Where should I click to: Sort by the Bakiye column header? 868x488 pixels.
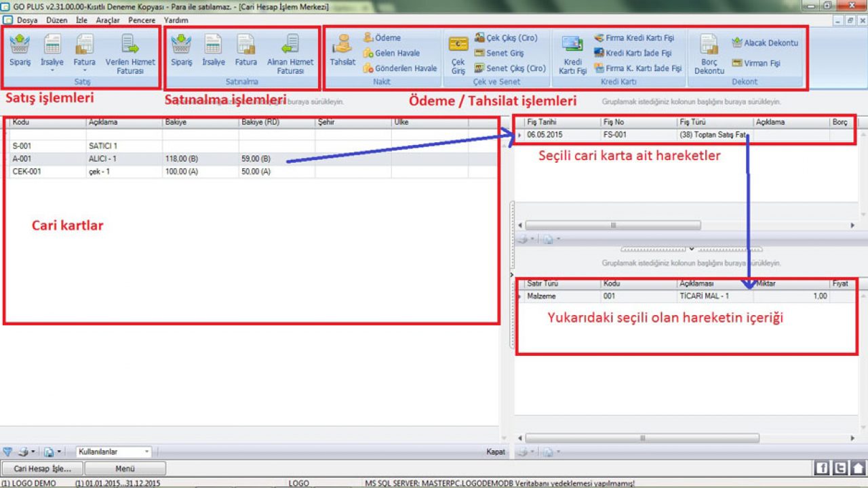199,123
